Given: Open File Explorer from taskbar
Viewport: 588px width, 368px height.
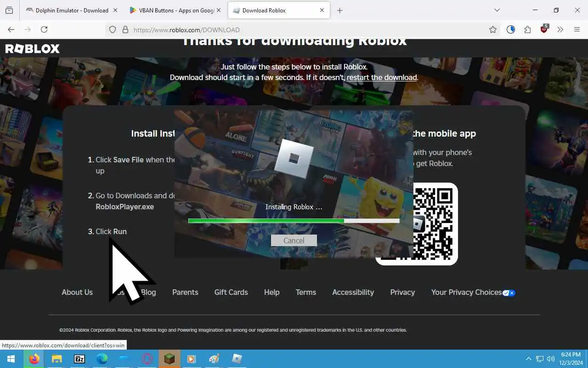Looking at the screenshot, I should pyautogui.click(x=57, y=359).
